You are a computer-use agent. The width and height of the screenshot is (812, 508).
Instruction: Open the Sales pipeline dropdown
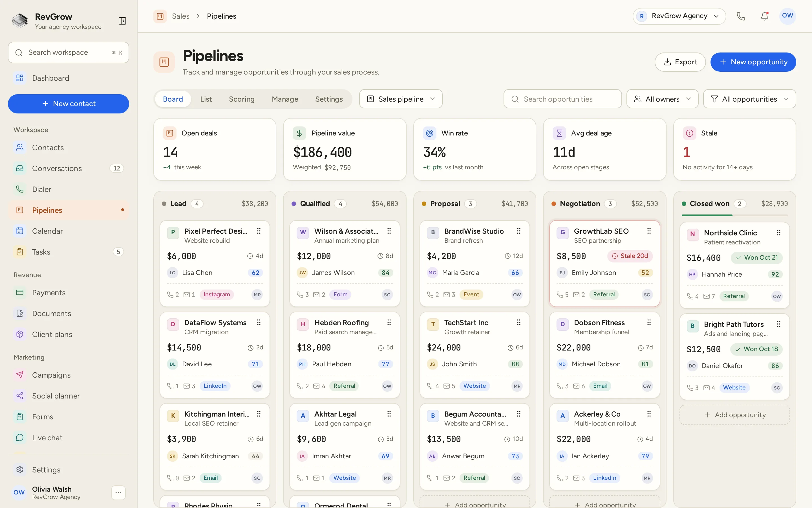401,99
